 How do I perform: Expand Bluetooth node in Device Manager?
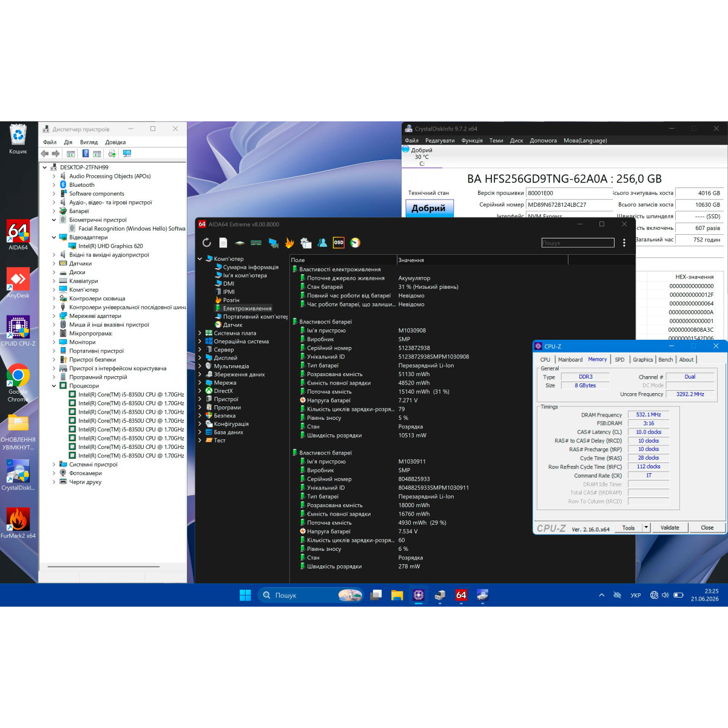pyautogui.click(x=54, y=185)
